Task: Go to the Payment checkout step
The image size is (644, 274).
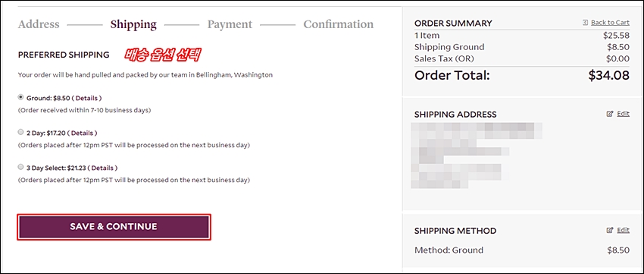Action: (x=230, y=25)
